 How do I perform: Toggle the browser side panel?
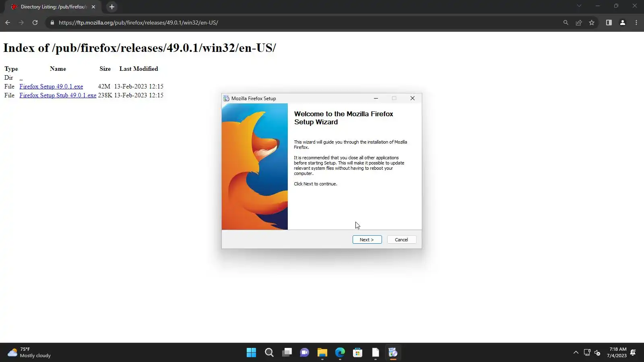(x=609, y=23)
